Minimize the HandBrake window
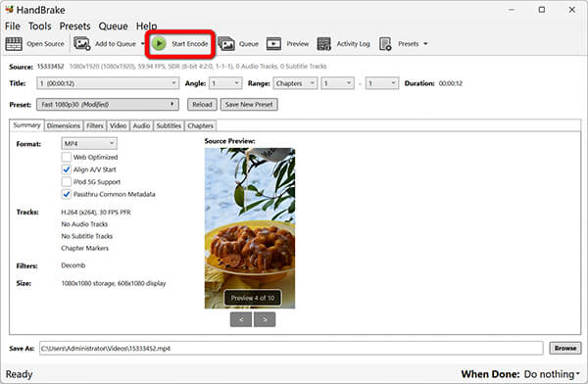588x384 pixels. point(513,10)
